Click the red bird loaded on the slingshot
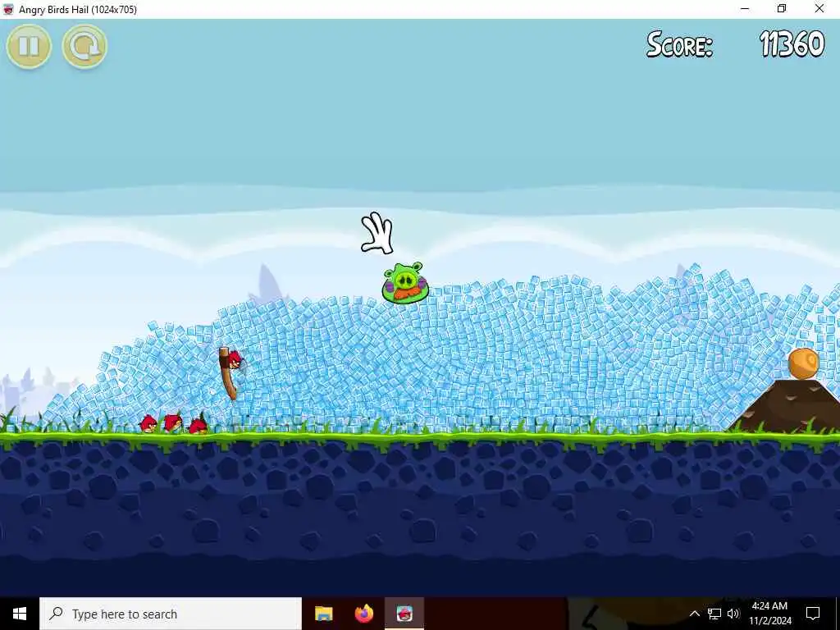This screenshot has width=840, height=630. pos(235,360)
